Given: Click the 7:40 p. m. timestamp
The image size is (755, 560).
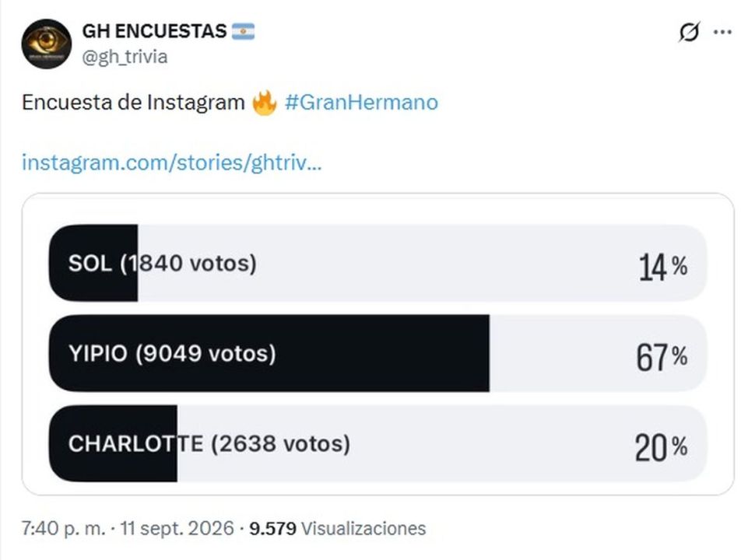Looking at the screenshot, I should 63,528.
